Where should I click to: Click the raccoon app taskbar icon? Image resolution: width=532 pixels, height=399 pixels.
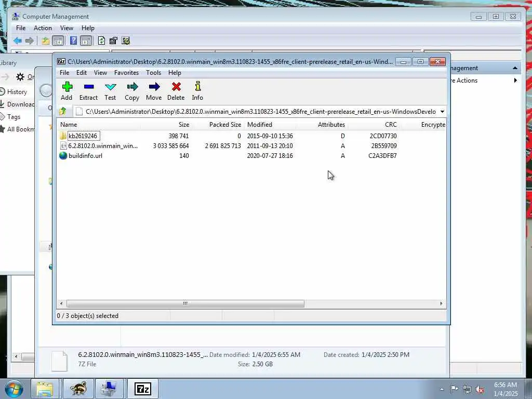78,389
